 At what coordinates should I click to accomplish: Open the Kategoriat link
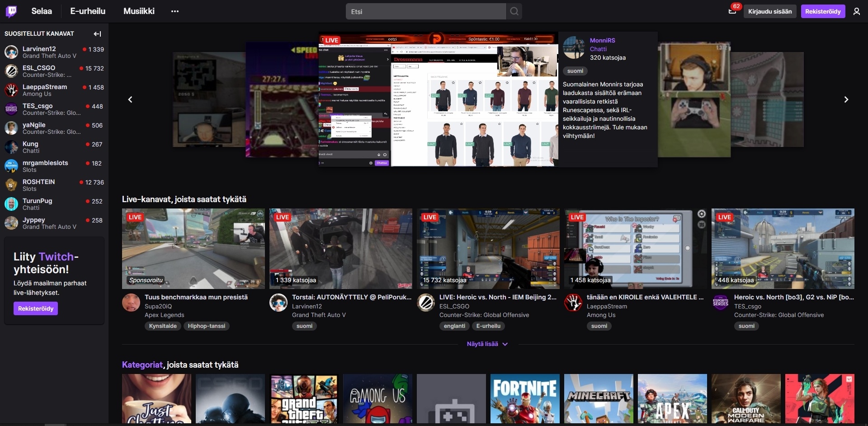tap(142, 364)
